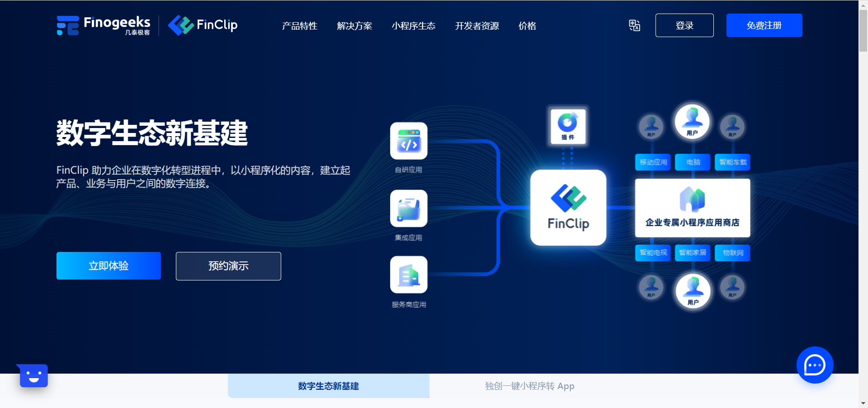
Task: Click the 集成应用 folder icon
Action: 409,209
